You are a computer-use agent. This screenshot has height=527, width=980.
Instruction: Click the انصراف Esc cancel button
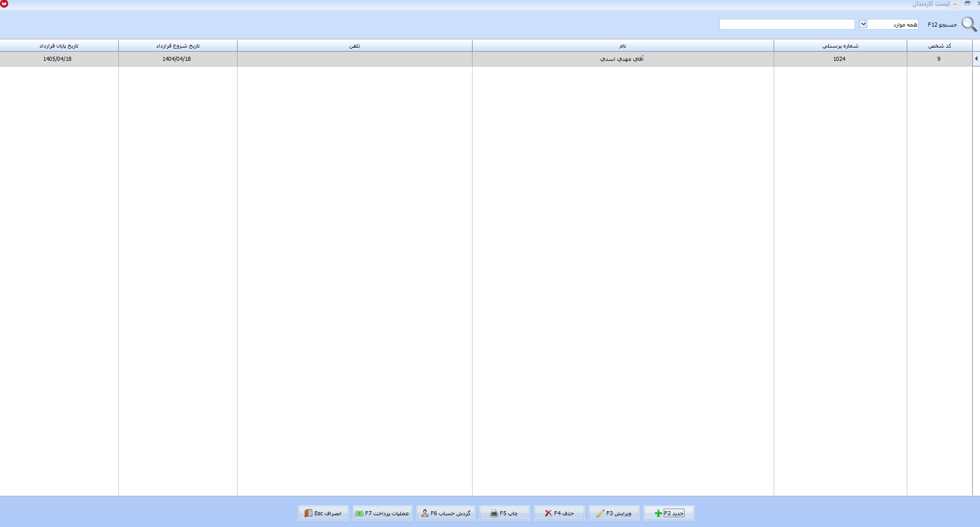pos(324,513)
